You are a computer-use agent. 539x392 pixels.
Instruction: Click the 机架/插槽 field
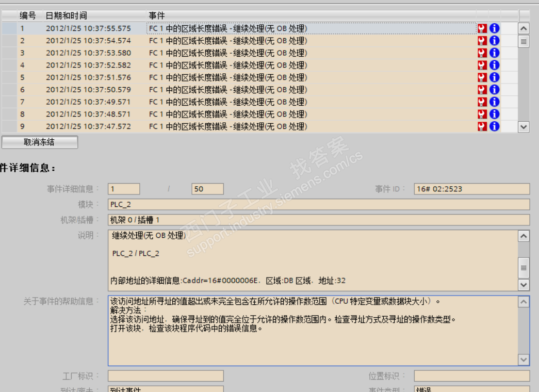click(319, 220)
